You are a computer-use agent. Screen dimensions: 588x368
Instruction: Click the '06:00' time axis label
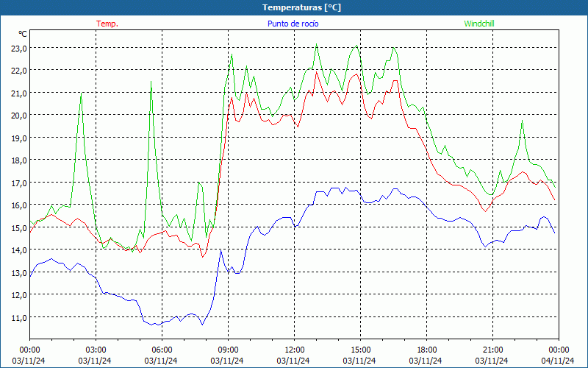162,350
